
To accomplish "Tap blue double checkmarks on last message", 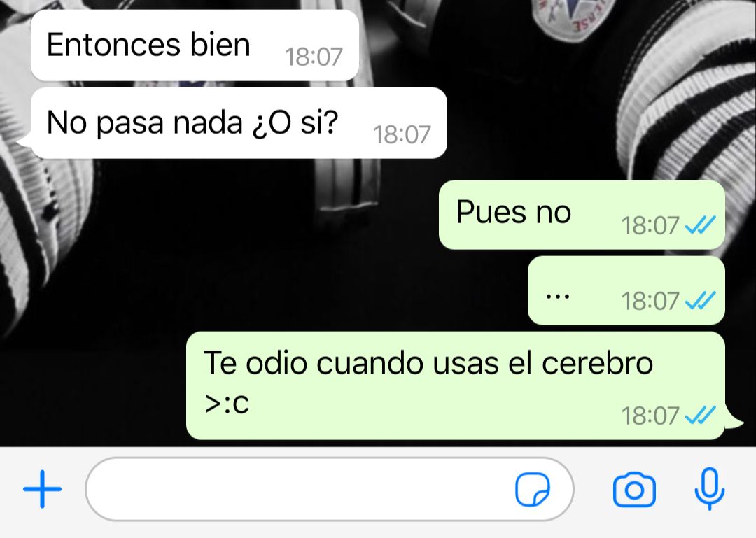I will tap(700, 415).
